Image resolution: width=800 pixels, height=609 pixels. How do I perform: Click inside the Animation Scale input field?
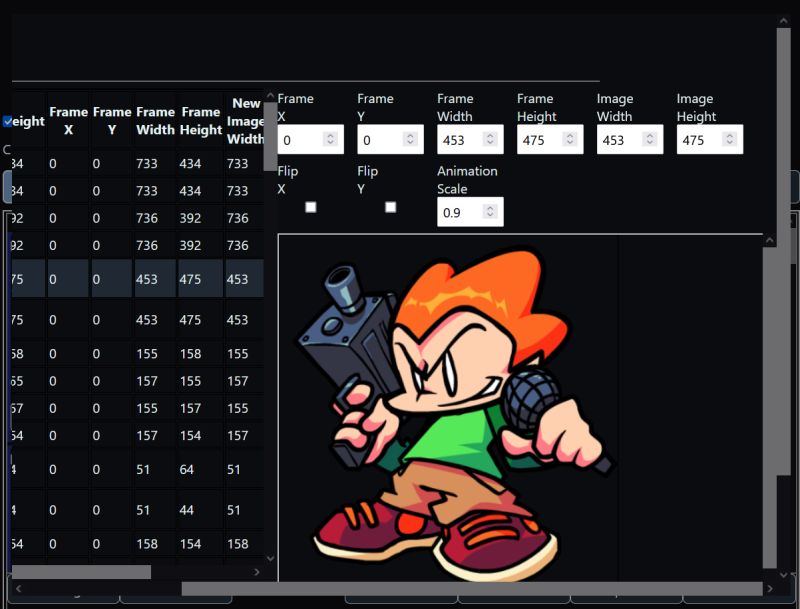coord(460,211)
